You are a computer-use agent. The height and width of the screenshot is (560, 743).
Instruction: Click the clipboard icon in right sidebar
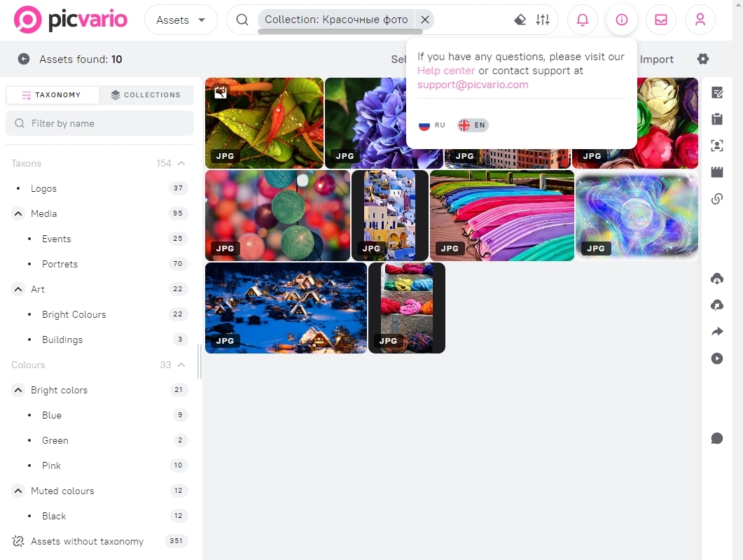(x=717, y=119)
